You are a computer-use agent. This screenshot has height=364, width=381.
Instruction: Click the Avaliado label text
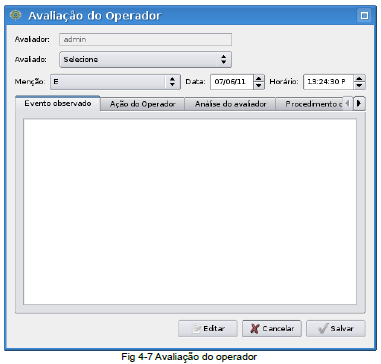(31, 59)
